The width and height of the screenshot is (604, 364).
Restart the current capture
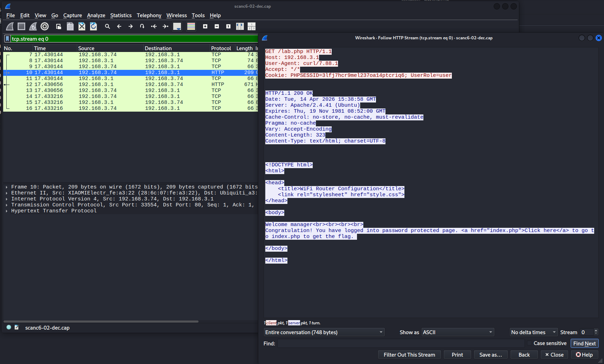tap(33, 26)
